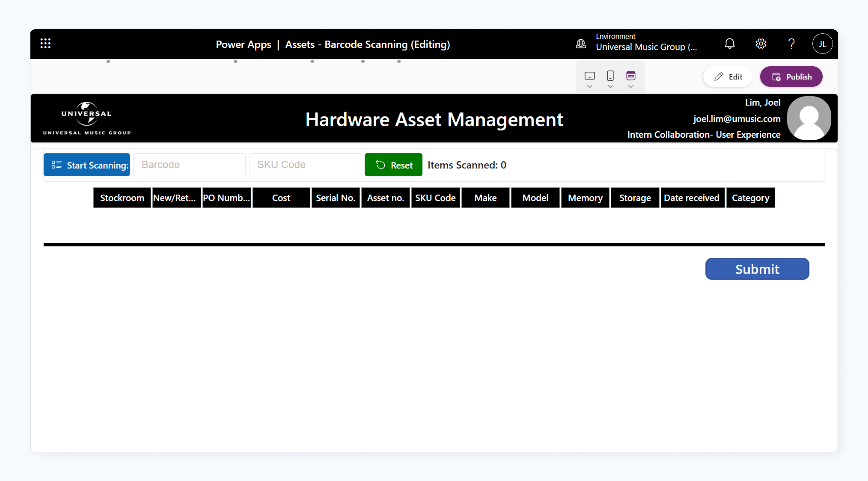Viewport: 868px width, 481px height.
Task: Select the Model column header
Action: point(535,198)
